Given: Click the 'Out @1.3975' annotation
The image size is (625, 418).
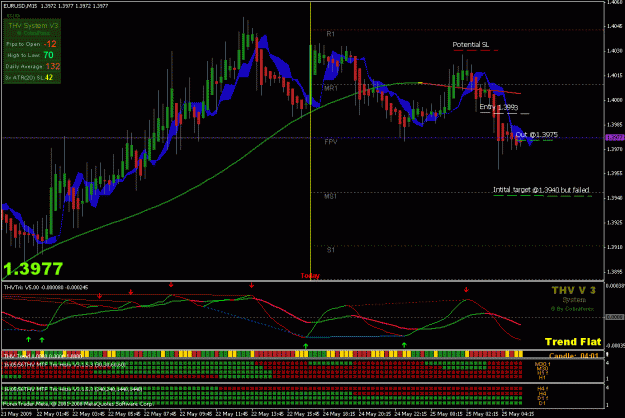Looking at the screenshot, I should coord(537,135).
